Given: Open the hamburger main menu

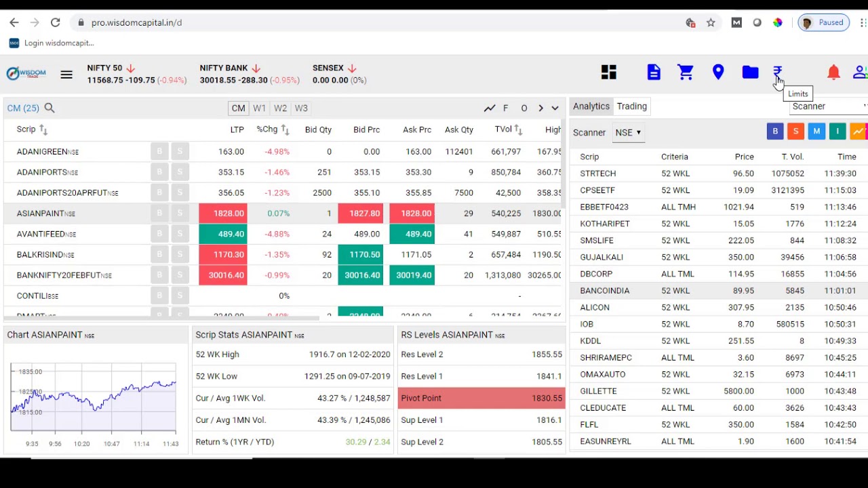Looking at the screenshot, I should tap(66, 75).
